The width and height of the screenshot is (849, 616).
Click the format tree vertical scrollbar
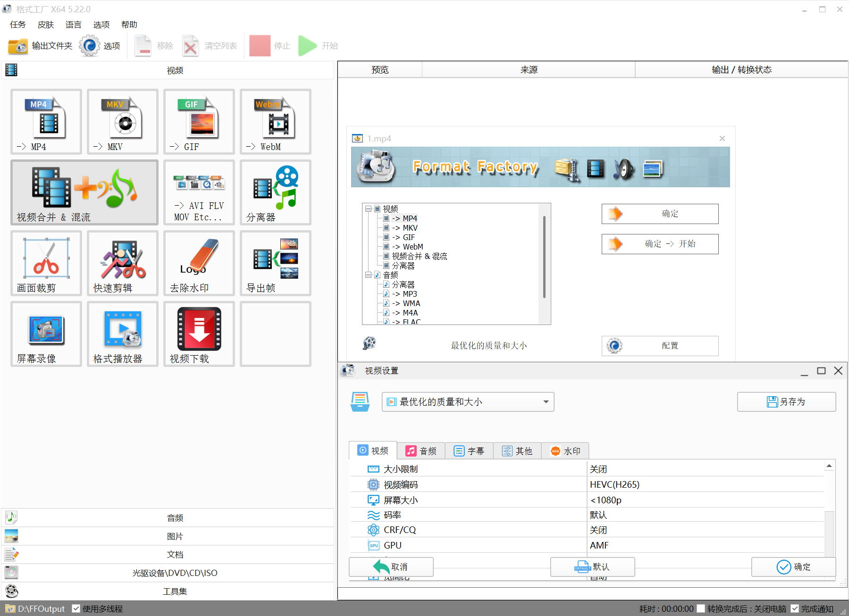click(x=544, y=257)
